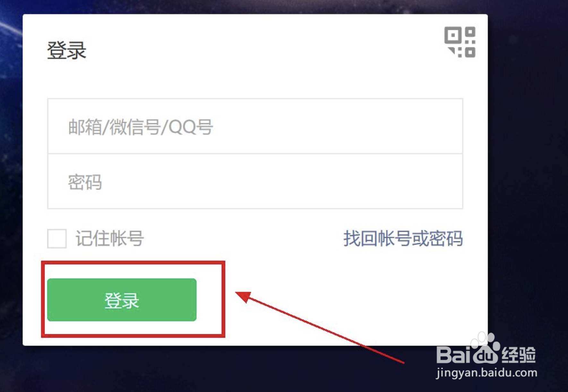Tick the 记住帐号 checkbox

pyautogui.click(x=57, y=238)
